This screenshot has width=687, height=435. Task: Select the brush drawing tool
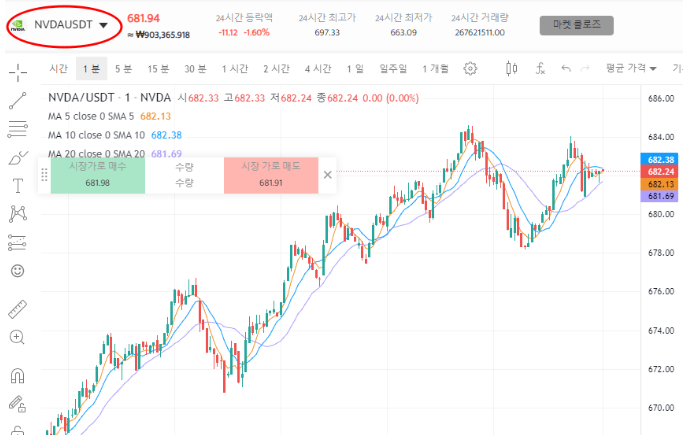[18, 158]
